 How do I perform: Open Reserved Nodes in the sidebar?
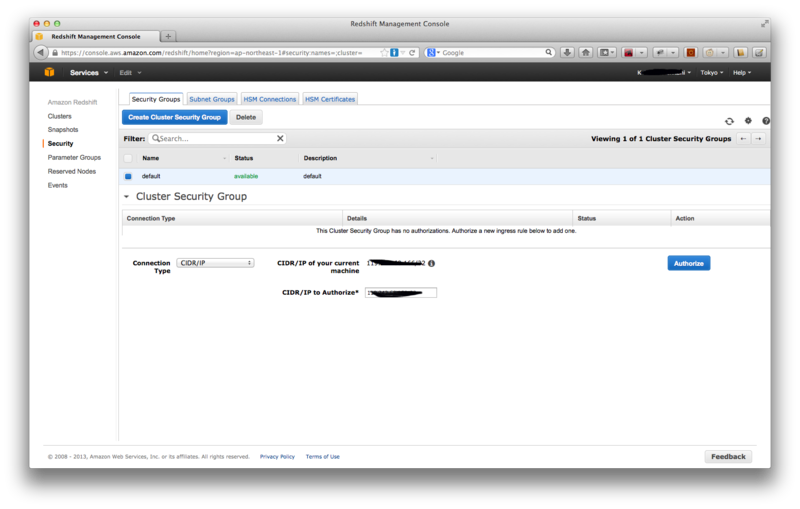(x=71, y=171)
